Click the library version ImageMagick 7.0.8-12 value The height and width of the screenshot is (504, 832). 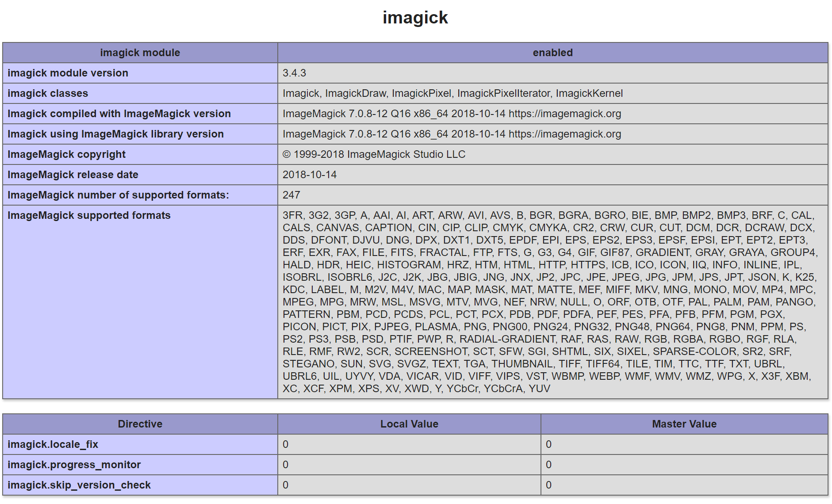(452, 134)
